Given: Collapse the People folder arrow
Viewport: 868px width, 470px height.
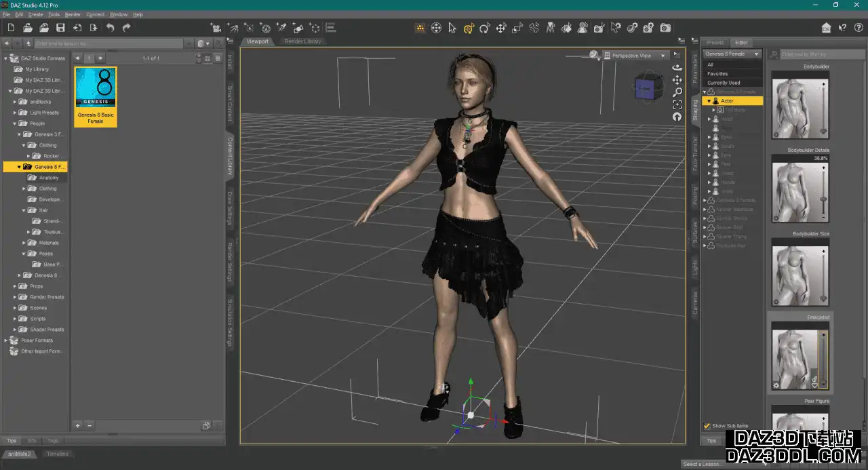Looking at the screenshot, I should [x=15, y=123].
